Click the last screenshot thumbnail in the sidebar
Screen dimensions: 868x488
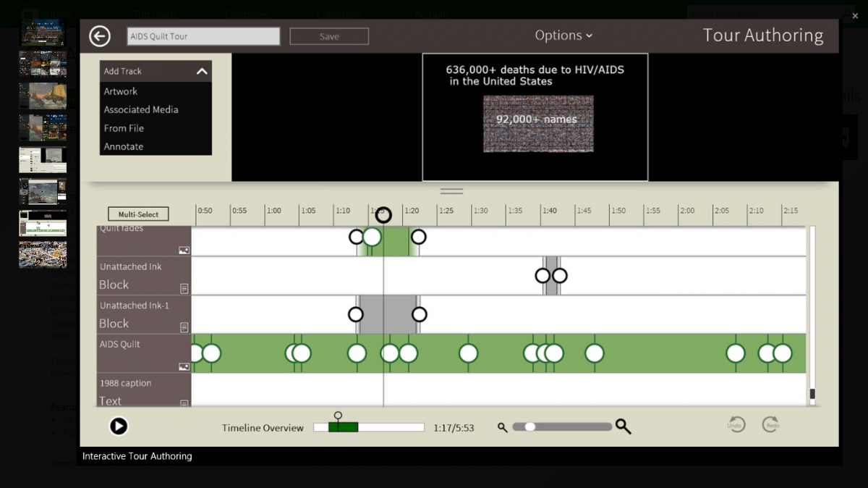[43, 255]
